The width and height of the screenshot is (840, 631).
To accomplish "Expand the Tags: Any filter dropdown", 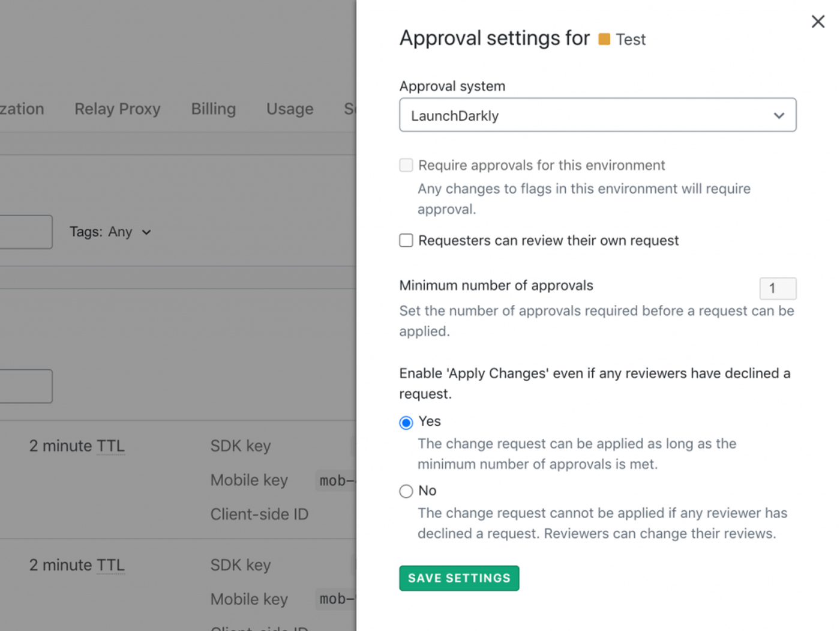I will 110,232.
